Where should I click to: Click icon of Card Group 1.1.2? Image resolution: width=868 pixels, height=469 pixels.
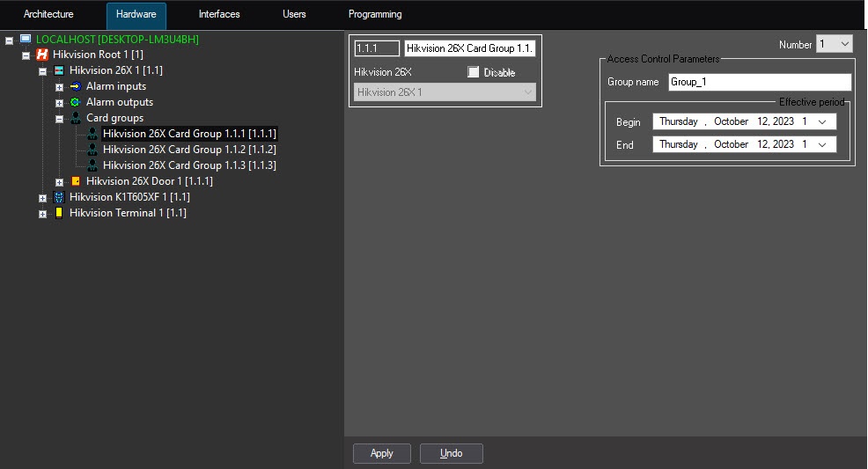92,150
